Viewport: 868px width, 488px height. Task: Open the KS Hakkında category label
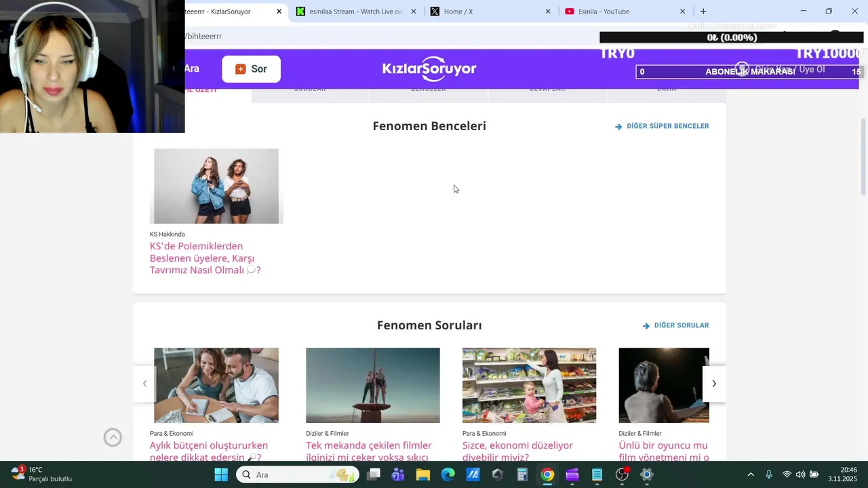point(167,235)
